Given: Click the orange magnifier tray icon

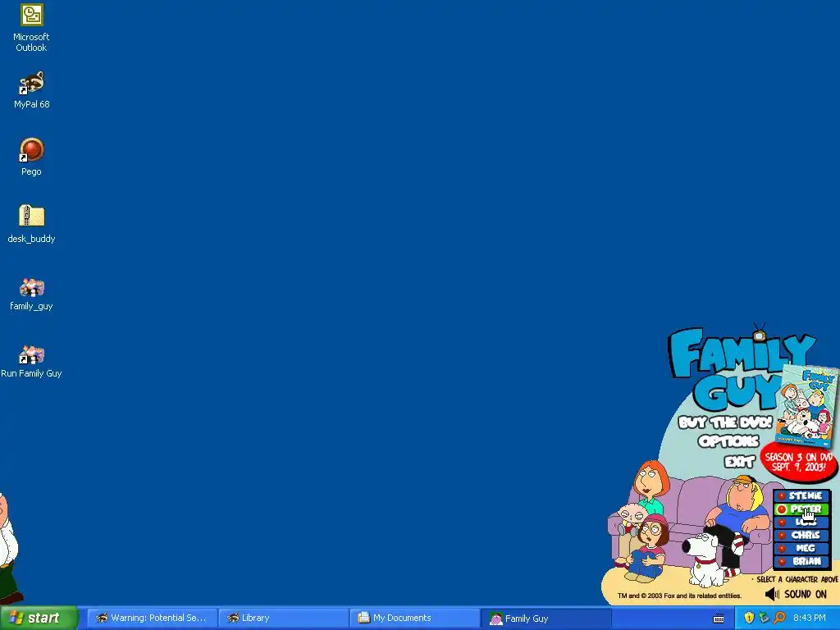Looking at the screenshot, I should 779,618.
